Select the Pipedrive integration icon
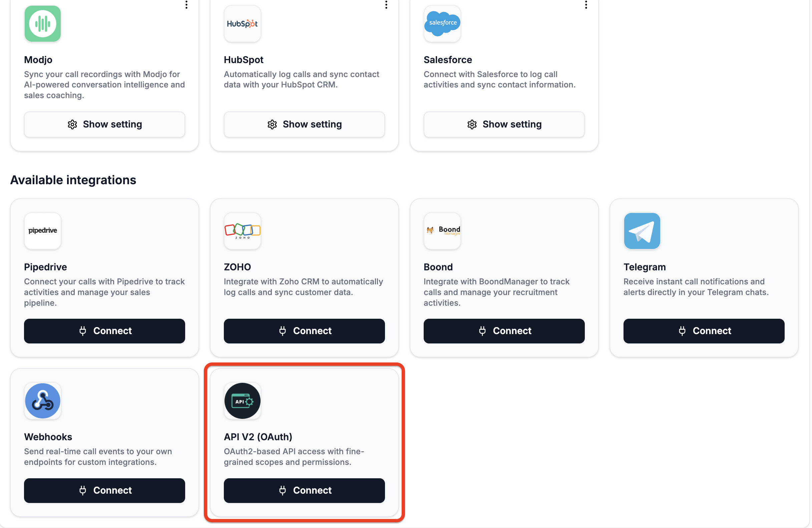This screenshot has width=812, height=528. click(x=42, y=231)
